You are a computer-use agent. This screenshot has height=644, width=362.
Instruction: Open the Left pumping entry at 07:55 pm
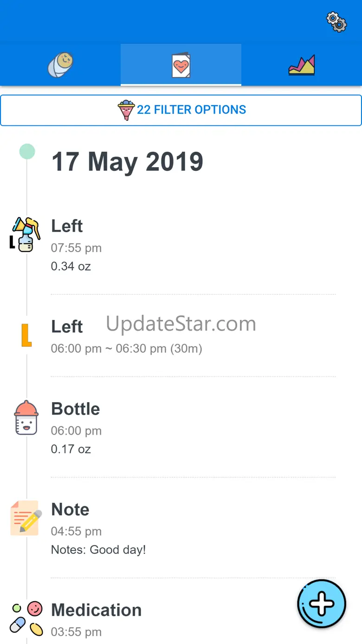click(x=67, y=227)
